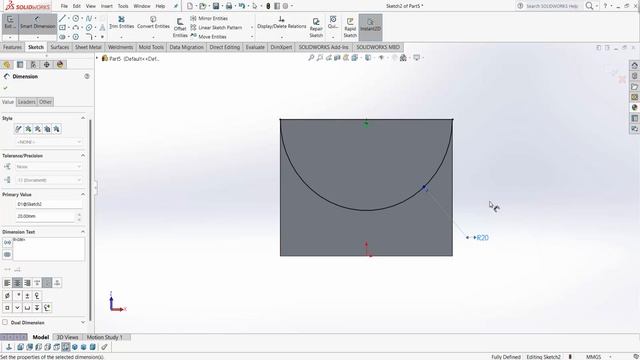Open the FeatureManager design tree tab
The image size is (640, 360).
coord(7,64)
